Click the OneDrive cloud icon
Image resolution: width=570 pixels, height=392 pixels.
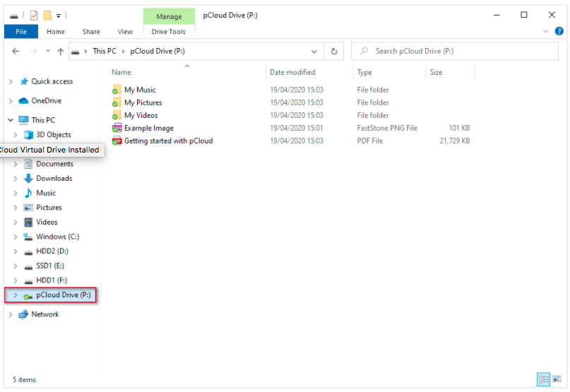pos(23,101)
